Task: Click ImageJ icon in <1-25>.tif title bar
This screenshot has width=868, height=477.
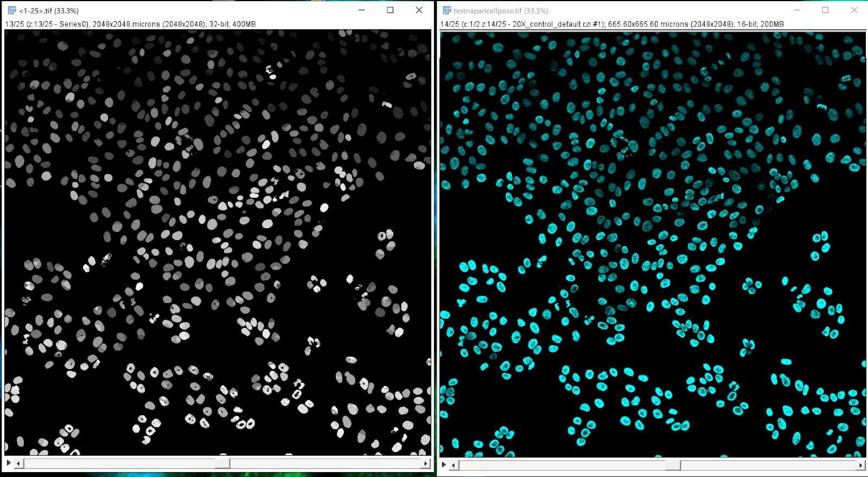Action: 12,10
